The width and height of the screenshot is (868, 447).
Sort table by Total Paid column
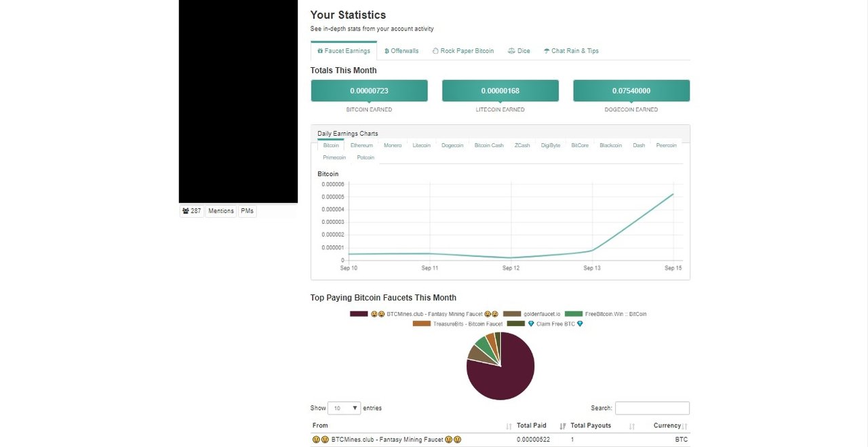click(x=541, y=426)
